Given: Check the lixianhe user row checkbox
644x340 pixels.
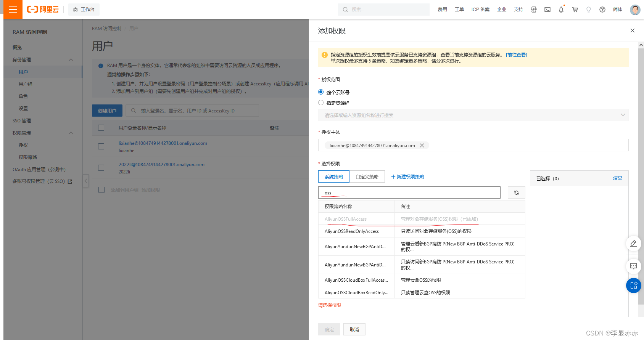Looking at the screenshot, I should [x=101, y=146].
